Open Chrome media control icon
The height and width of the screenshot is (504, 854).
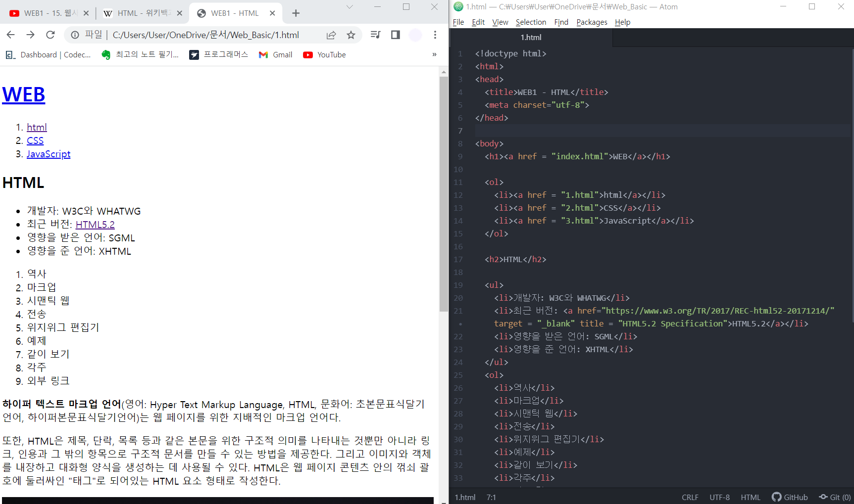[x=375, y=35]
